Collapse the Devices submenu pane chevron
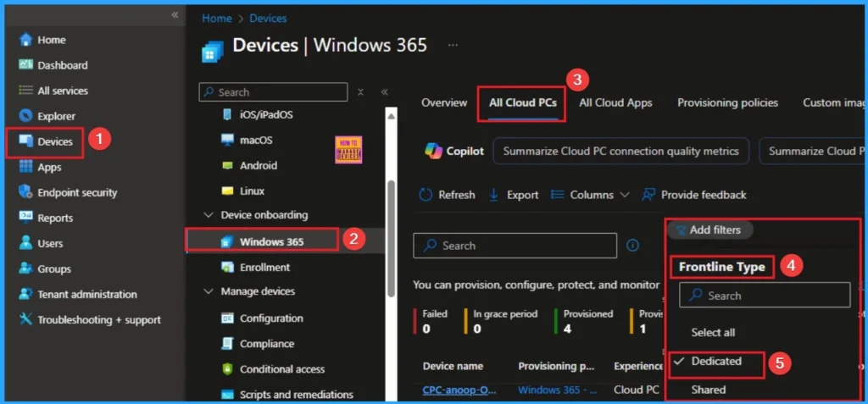Screen dimensions: 868x404 [x=385, y=91]
